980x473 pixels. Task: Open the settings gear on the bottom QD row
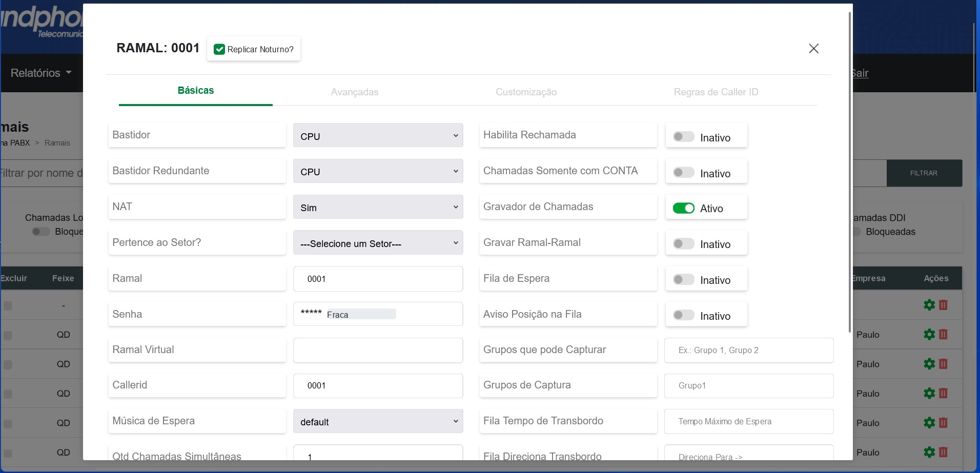(x=930, y=453)
